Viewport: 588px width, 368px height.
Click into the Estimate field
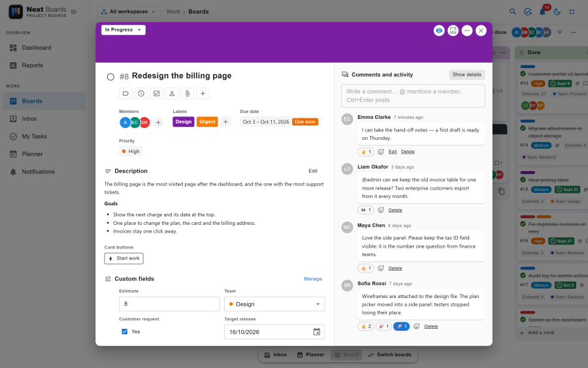point(169,304)
